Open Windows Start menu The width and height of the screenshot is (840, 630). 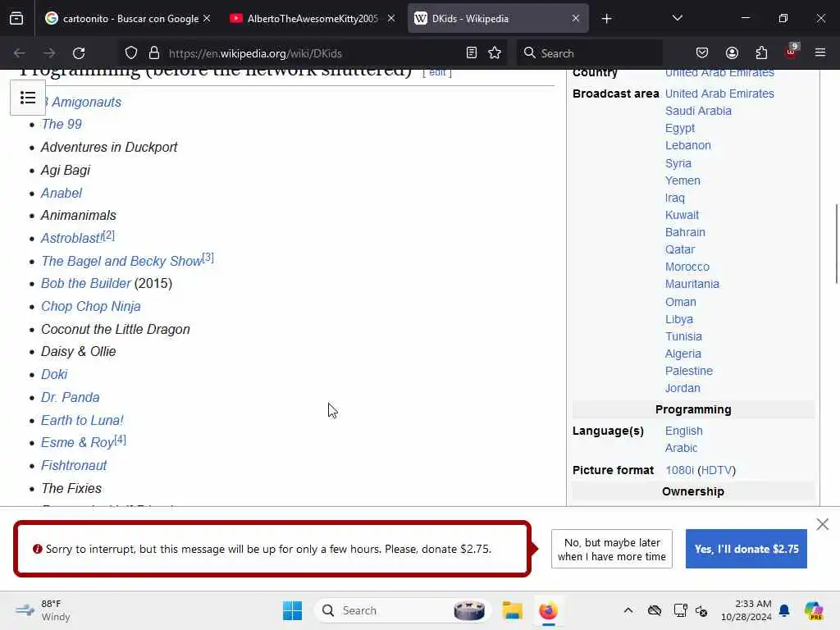[x=293, y=610]
